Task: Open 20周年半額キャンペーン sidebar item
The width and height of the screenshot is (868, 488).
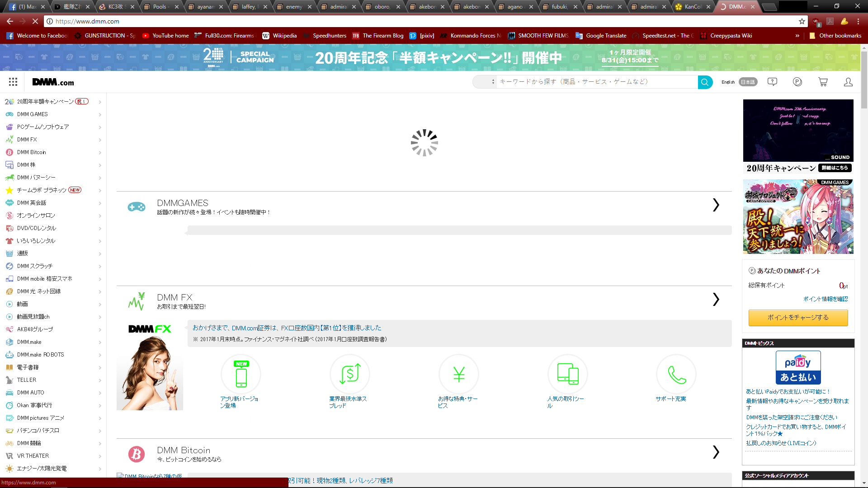Action: click(53, 102)
